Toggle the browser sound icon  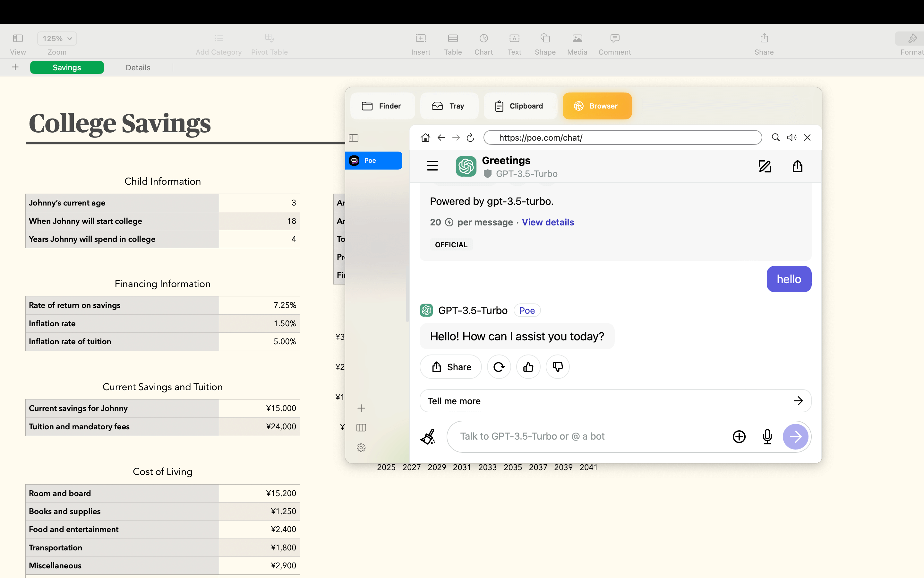coord(791,137)
